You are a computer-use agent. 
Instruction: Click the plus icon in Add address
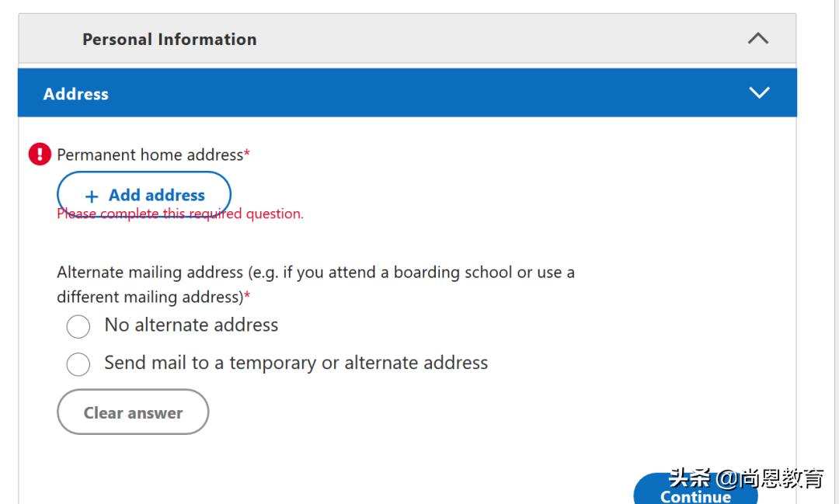[92, 196]
